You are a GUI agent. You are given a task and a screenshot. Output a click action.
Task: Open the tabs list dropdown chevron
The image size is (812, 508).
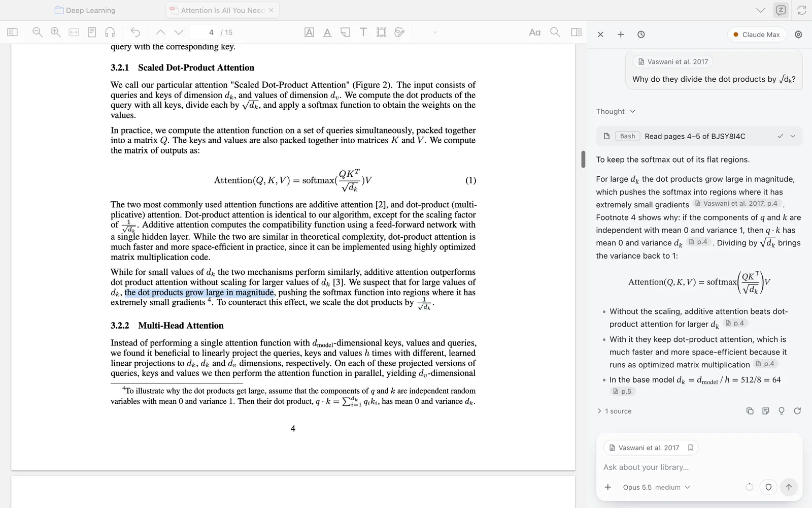[760, 10]
